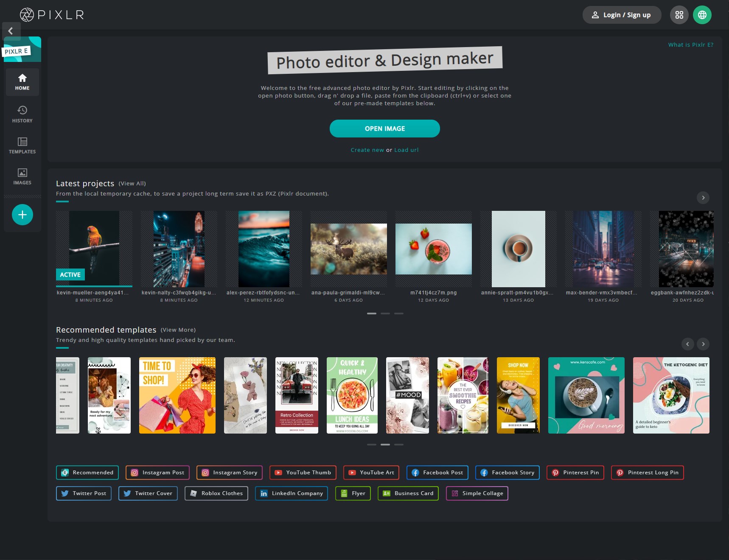Select the Instagram Story template filter
729x560 pixels.
point(229,472)
